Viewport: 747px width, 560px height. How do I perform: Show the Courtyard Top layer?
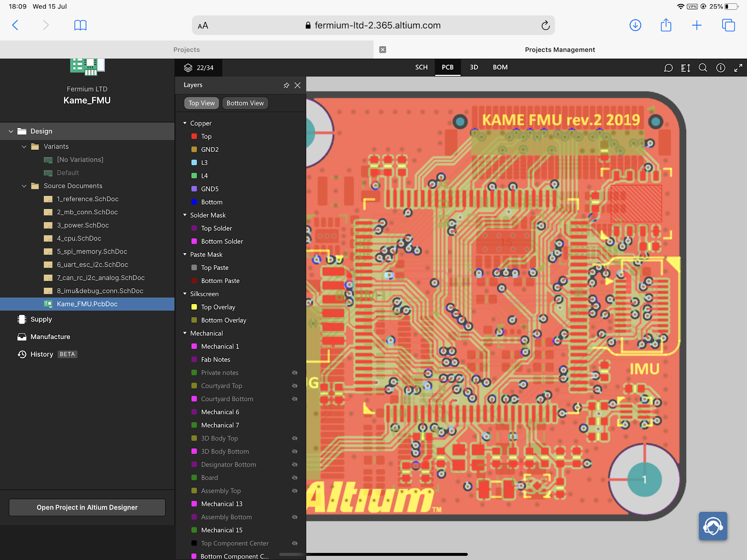295,386
